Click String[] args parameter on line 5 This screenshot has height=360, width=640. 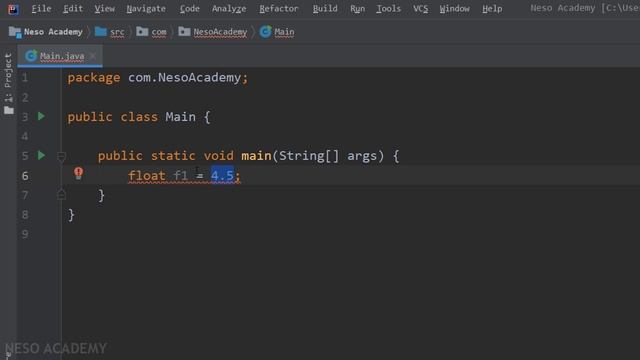pos(331,156)
